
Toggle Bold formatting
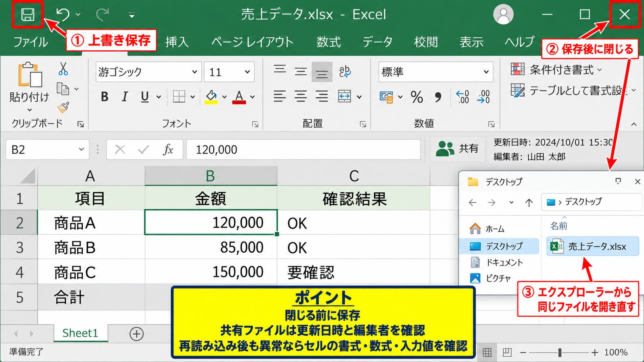tap(104, 97)
